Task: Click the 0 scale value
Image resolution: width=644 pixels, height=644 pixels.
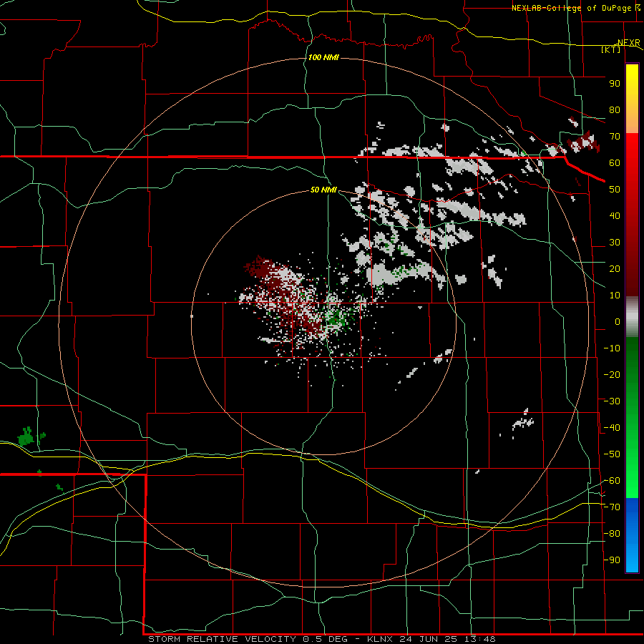Action: pos(618,322)
